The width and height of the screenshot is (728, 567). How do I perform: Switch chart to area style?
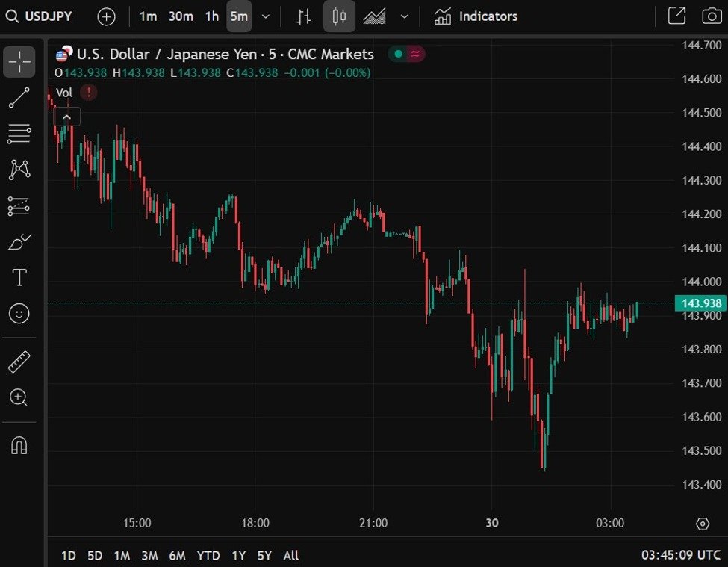[374, 16]
